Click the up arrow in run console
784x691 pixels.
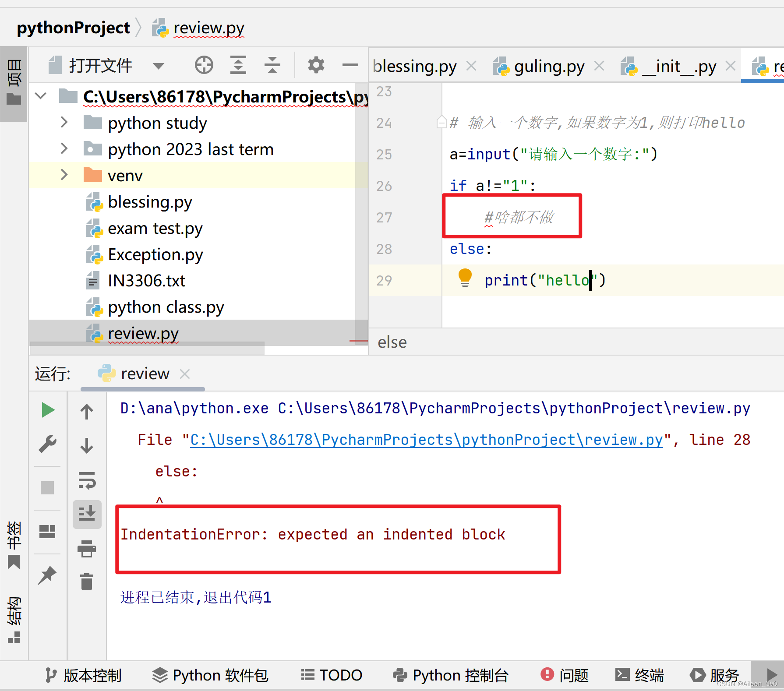pos(87,411)
